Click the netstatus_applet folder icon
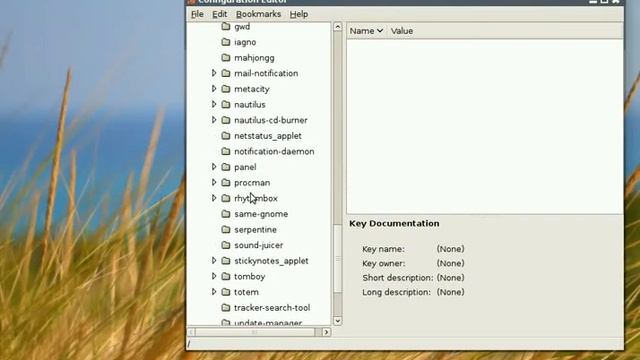The height and width of the screenshot is (360, 640). [x=226, y=136]
